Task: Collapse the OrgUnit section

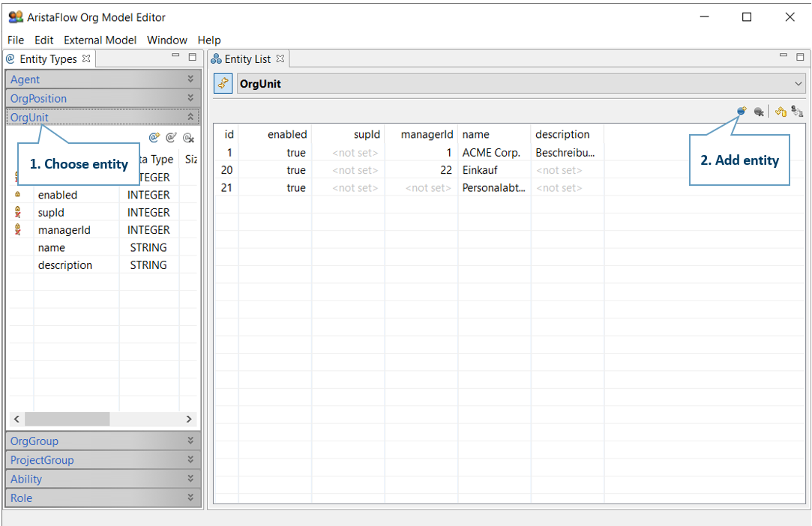Action: pos(190,117)
